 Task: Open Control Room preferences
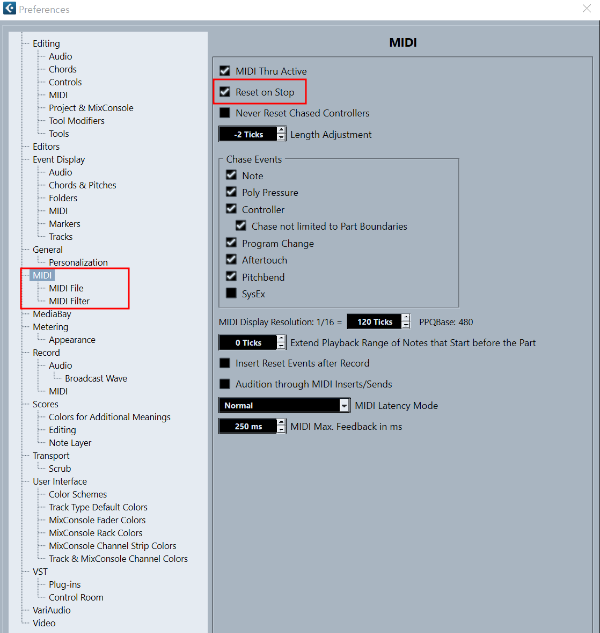point(76,597)
